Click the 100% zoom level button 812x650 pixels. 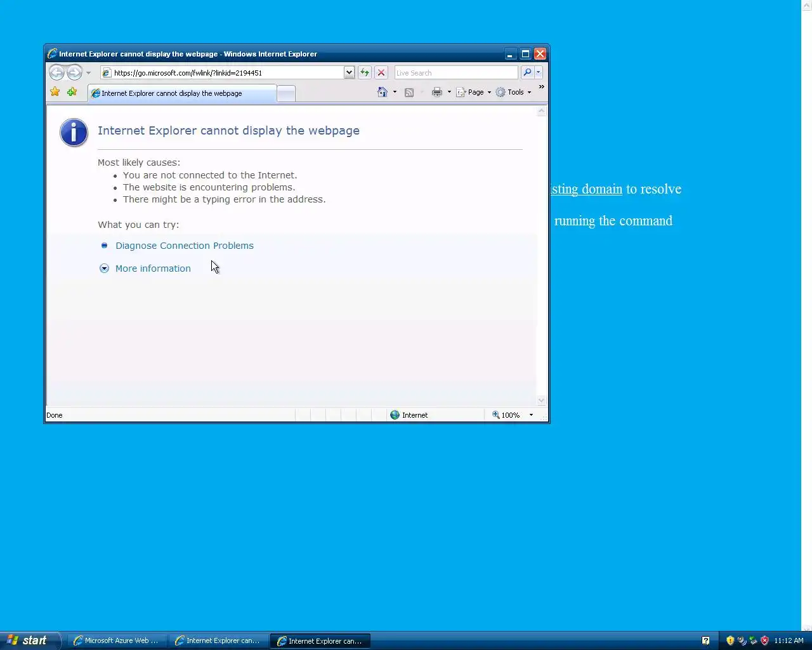tap(506, 415)
